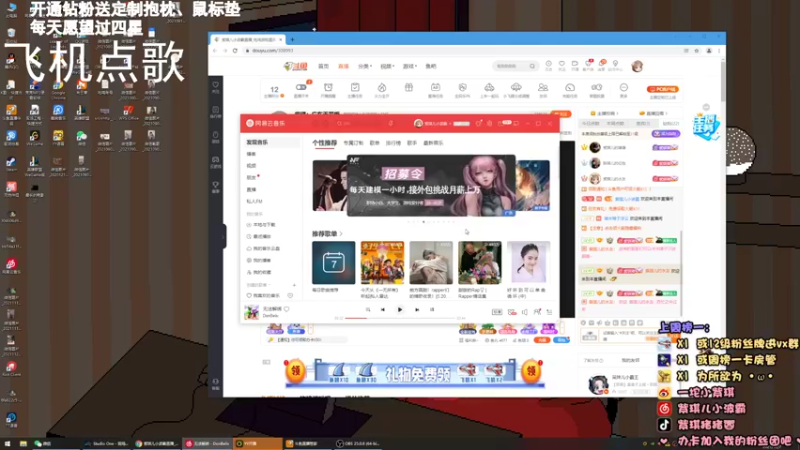Click the orange PC客户端 button

pos(663,89)
